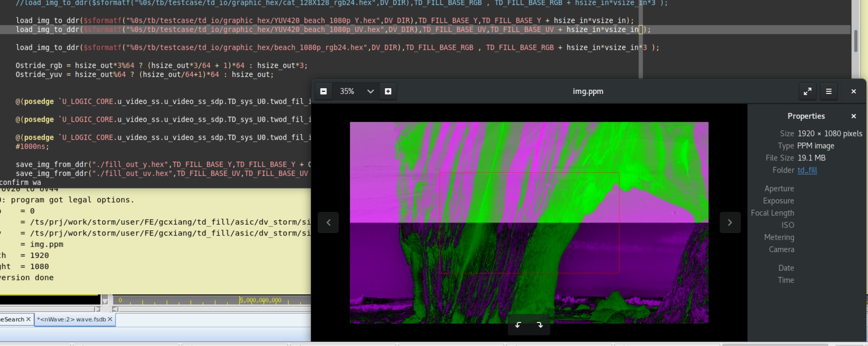
Task: Click the 0 mark on waveform ruler
Action: pos(120,300)
